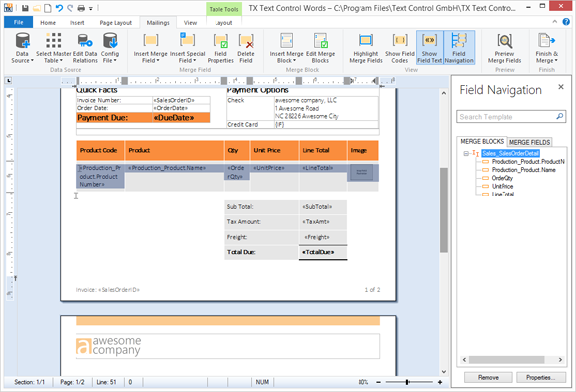Click Insert Merge Field

(x=150, y=48)
